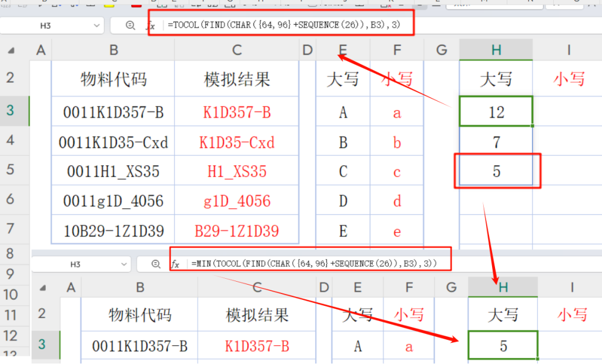The image size is (602, 364).
Task: Click cell 0011g1D_4056
Action: [x=113, y=201]
